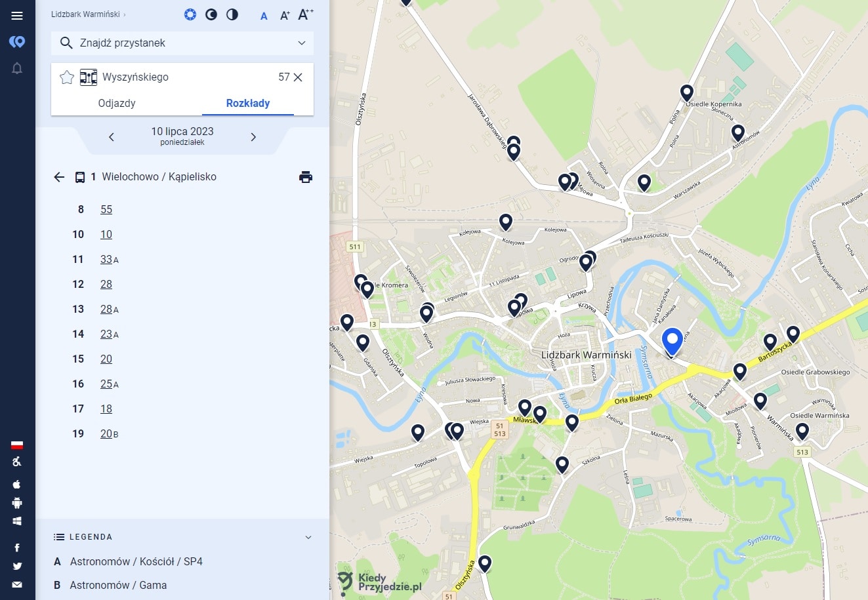This screenshot has width=868, height=600.
Task: Add Wyszyńskiego stop to favorites star
Action: tap(67, 77)
